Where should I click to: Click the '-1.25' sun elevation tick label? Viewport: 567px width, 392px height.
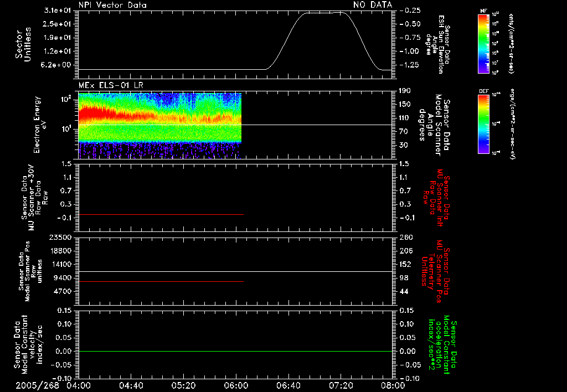(x=410, y=65)
